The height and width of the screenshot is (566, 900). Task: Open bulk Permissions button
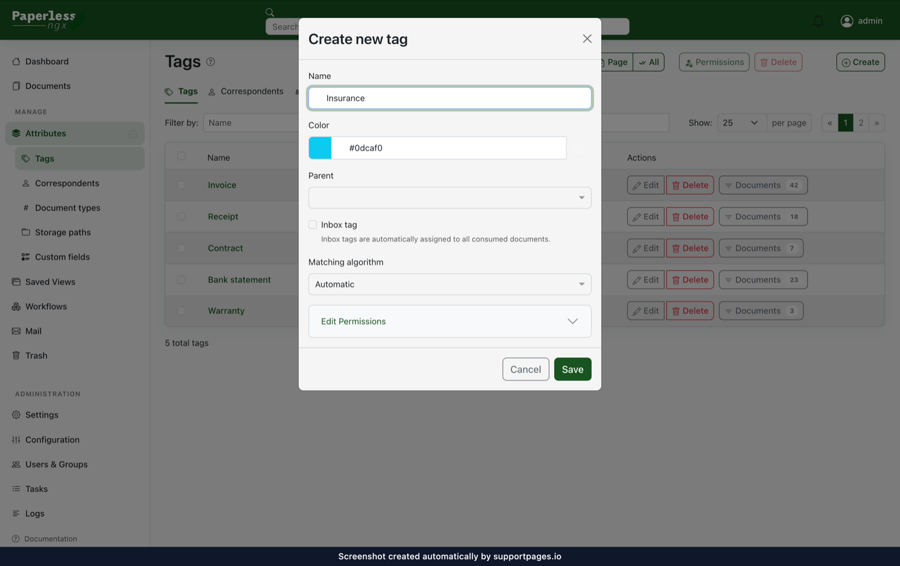pyautogui.click(x=714, y=62)
